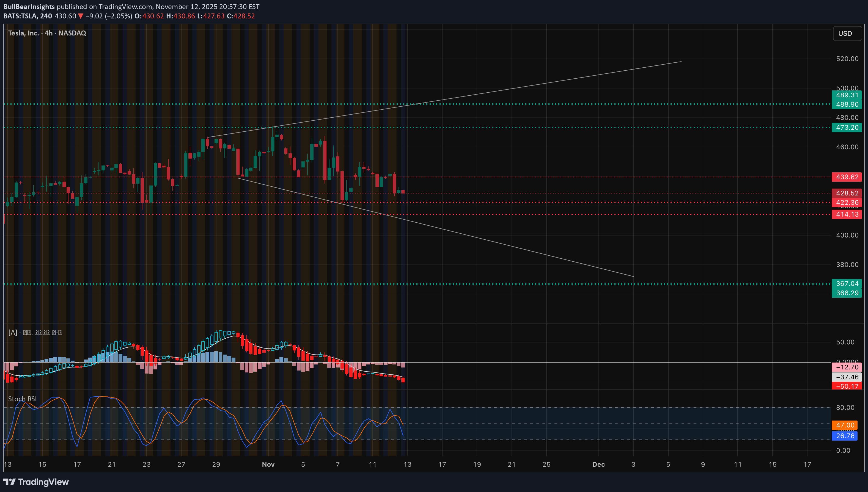Viewport: 868px width, 492px height.
Task: Click the BullBearInsights author name
Action: [x=29, y=6]
